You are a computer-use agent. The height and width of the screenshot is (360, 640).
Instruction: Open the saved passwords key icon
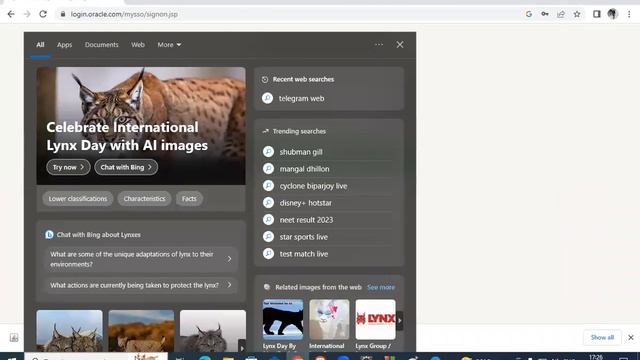(545, 14)
